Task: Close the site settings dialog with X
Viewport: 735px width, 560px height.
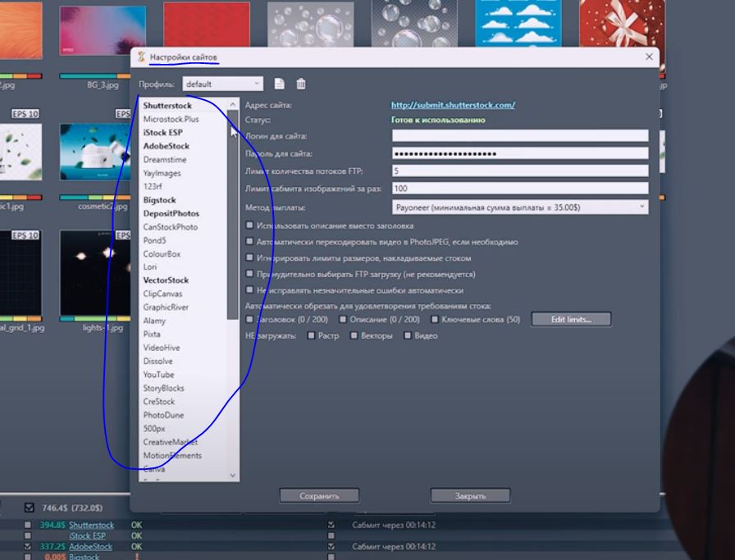Action: [x=649, y=57]
